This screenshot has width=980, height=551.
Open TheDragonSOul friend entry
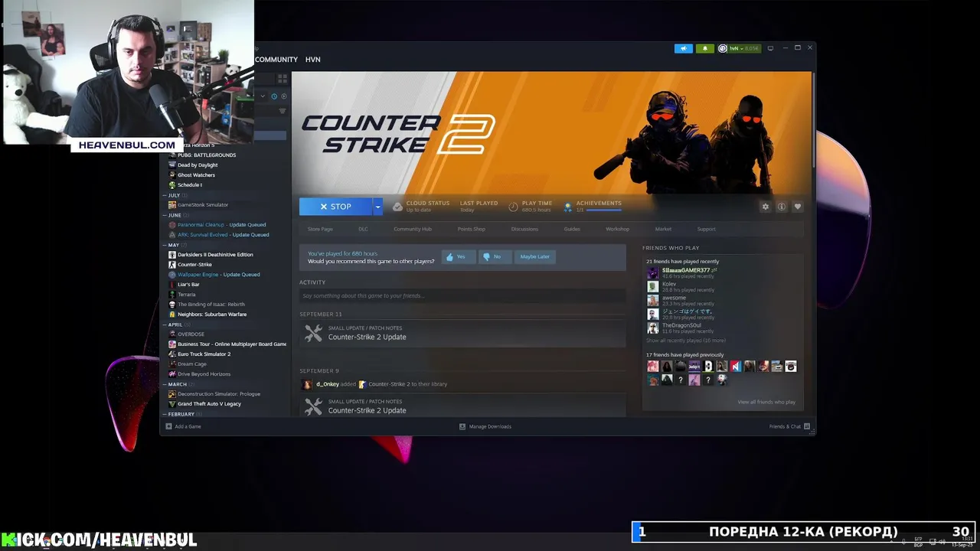pos(681,328)
